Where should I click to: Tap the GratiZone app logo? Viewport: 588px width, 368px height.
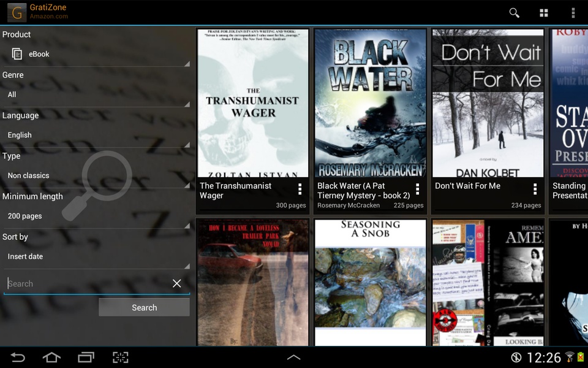click(x=17, y=12)
